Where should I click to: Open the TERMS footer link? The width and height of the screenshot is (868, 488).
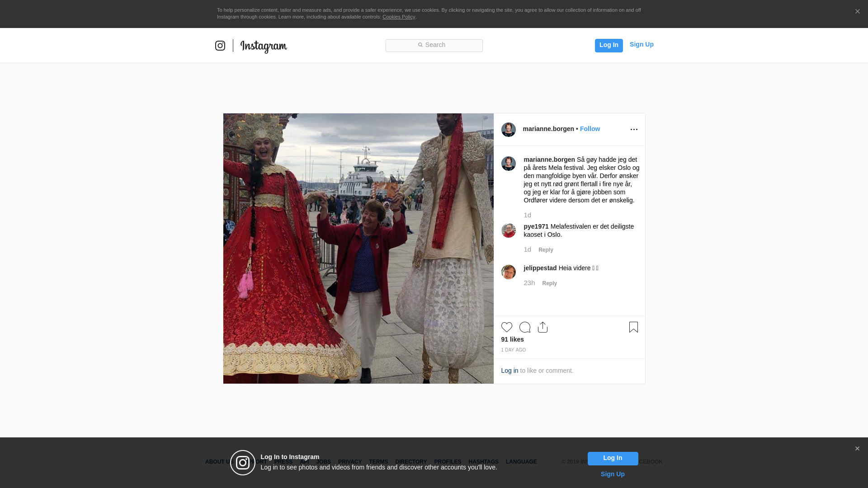click(x=378, y=462)
